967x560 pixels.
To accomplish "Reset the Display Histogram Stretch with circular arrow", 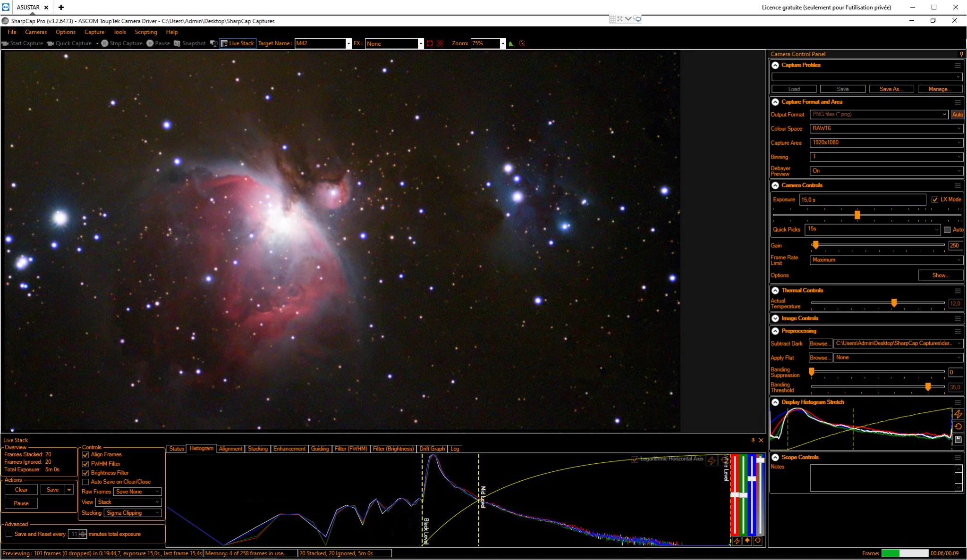I will point(958,426).
